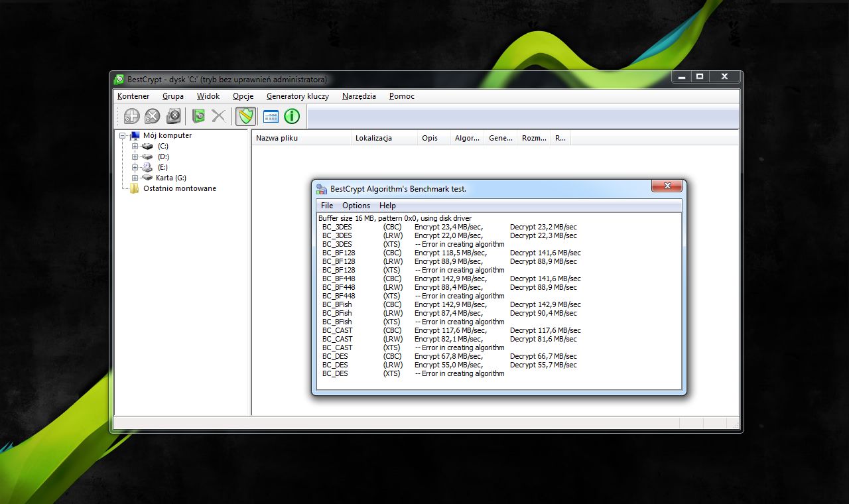Click the truncated R... column header
This screenshot has width=849, height=504.
click(x=560, y=138)
